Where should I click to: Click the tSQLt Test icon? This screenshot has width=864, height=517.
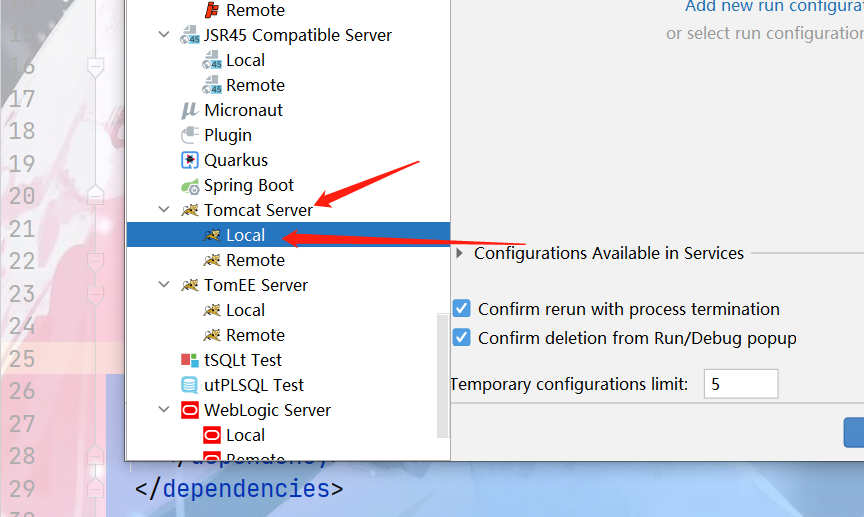190,360
